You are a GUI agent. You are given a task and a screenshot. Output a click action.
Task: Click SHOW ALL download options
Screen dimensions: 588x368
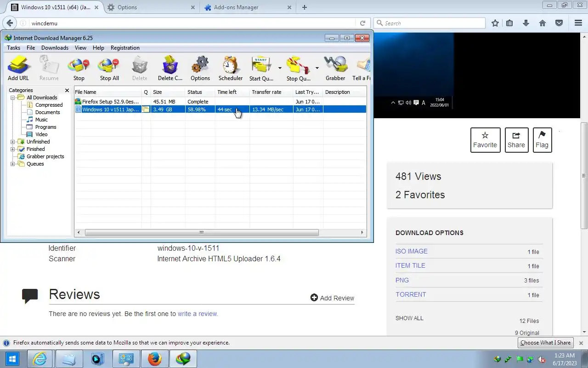409,318
